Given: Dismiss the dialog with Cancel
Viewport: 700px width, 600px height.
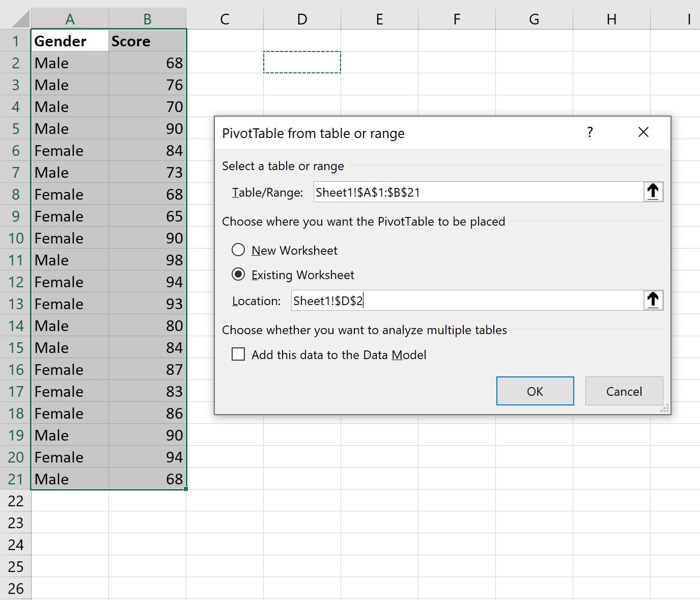Looking at the screenshot, I should pos(624,391).
